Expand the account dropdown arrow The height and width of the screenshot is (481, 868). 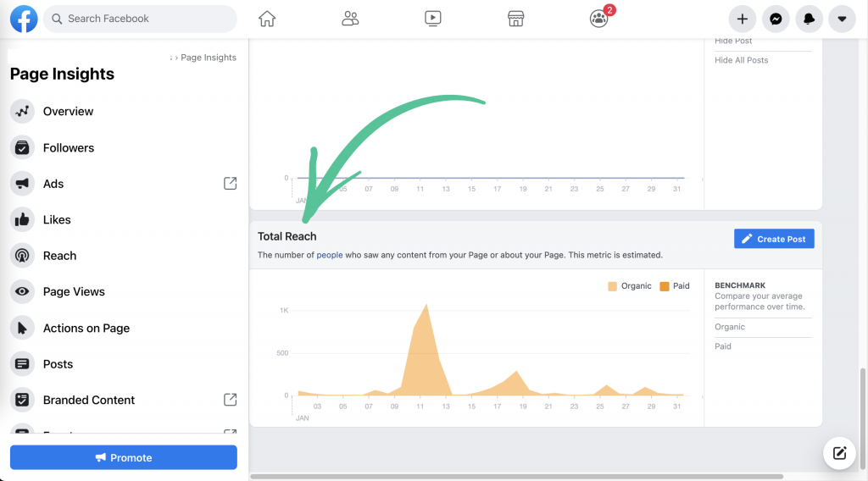842,19
